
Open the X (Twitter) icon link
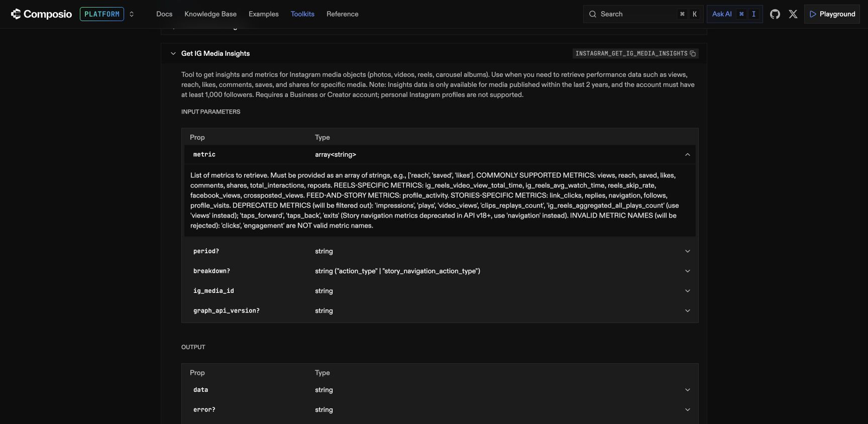tap(793, 14)
